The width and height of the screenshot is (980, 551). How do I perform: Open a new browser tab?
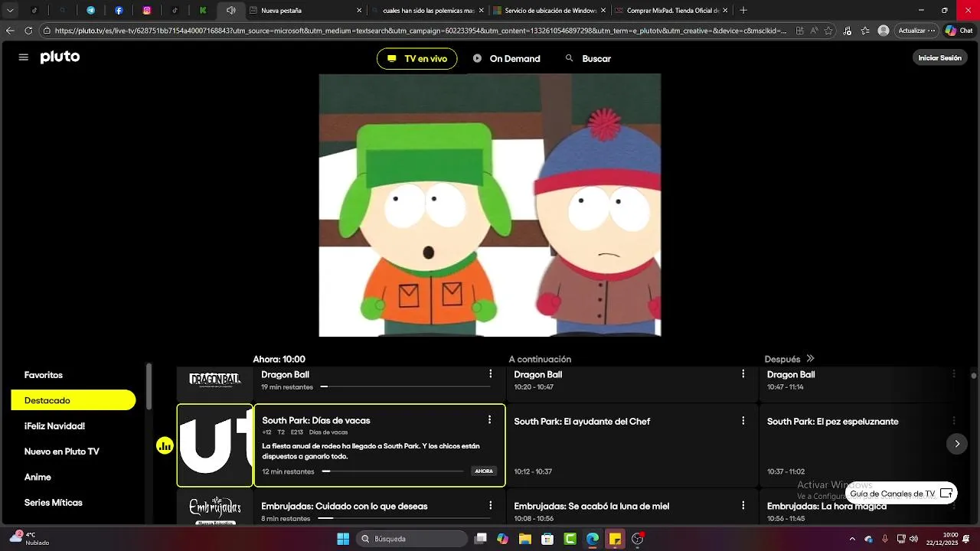(743, 11)
